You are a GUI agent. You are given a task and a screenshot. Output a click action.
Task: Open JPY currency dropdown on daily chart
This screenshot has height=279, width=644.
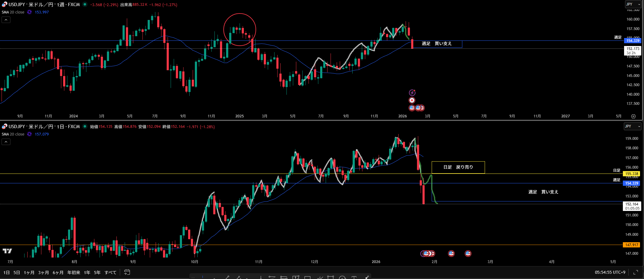632,126
